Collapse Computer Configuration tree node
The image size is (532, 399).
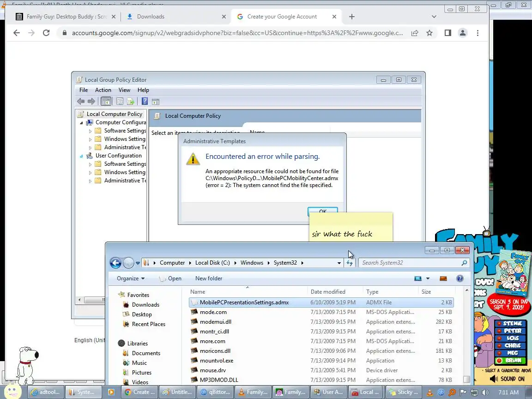pos(81,123)
